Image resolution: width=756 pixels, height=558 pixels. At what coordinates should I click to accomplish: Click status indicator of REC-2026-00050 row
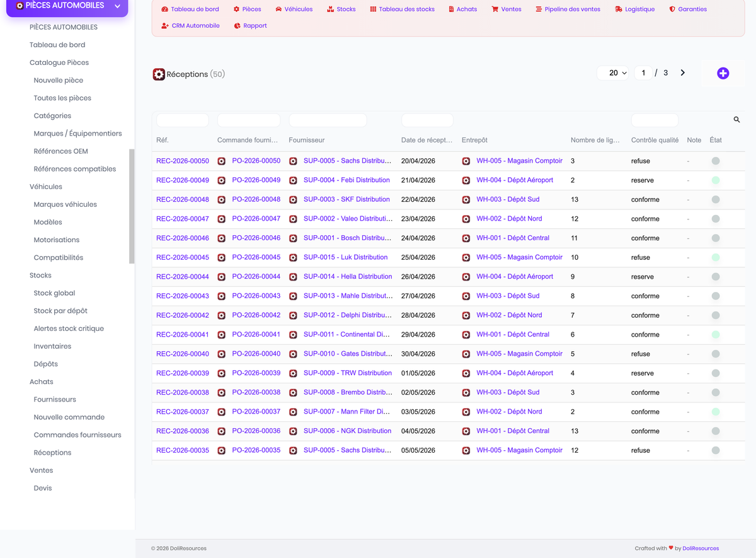point(716,161)
